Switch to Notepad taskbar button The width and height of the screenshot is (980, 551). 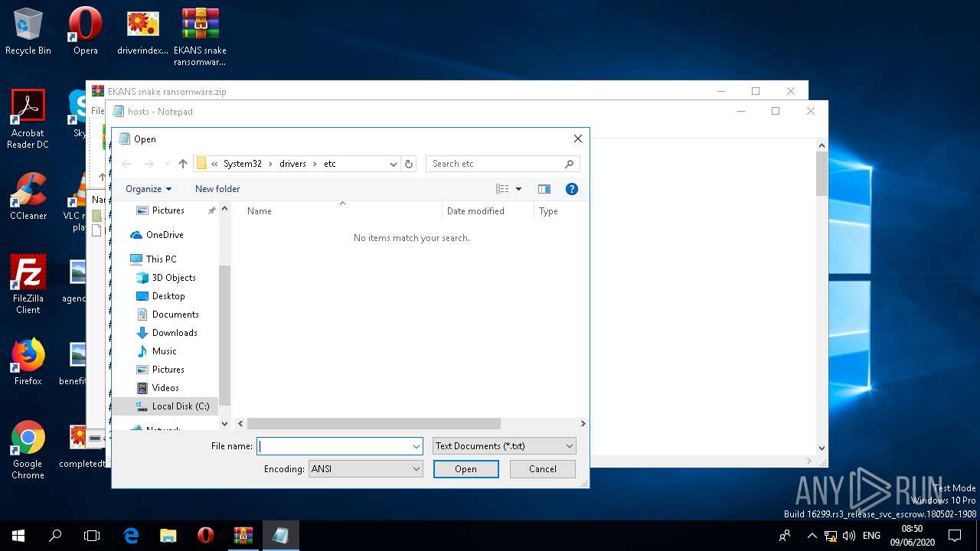(280, 536)
